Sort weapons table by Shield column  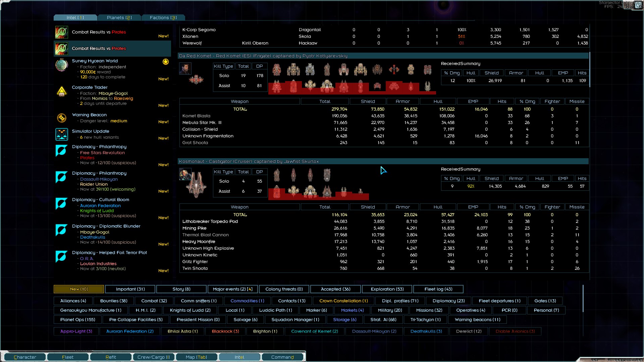(368, 101)
